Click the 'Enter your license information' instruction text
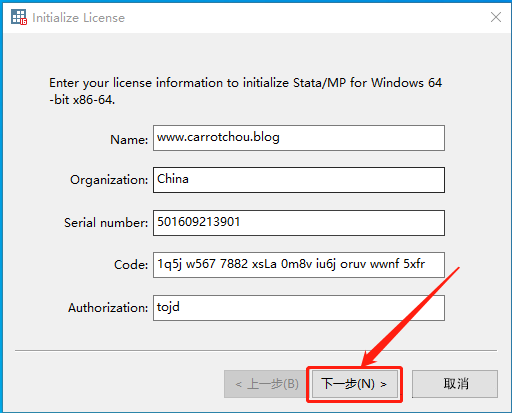 tap(246, 91)
